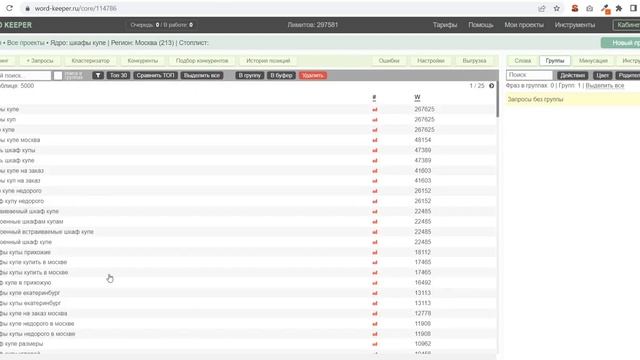640x360 pixels.
Task: Open the Выгрузка tab
Action: click(475, 61)
